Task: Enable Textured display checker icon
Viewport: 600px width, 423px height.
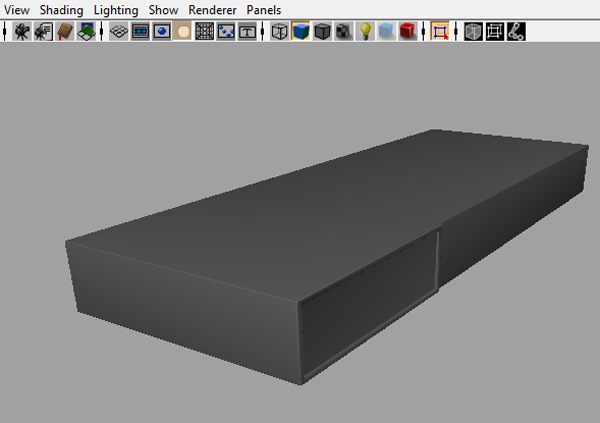Action: pos(344,31)
